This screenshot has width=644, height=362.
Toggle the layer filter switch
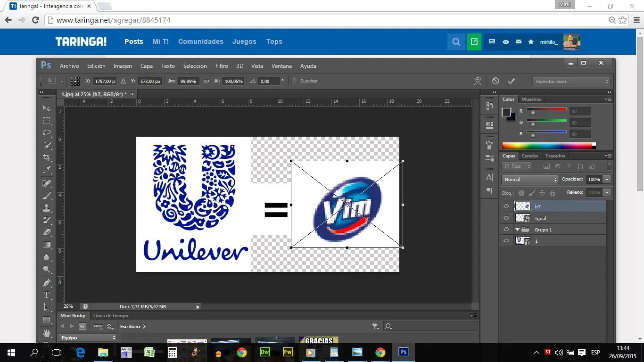609,166
